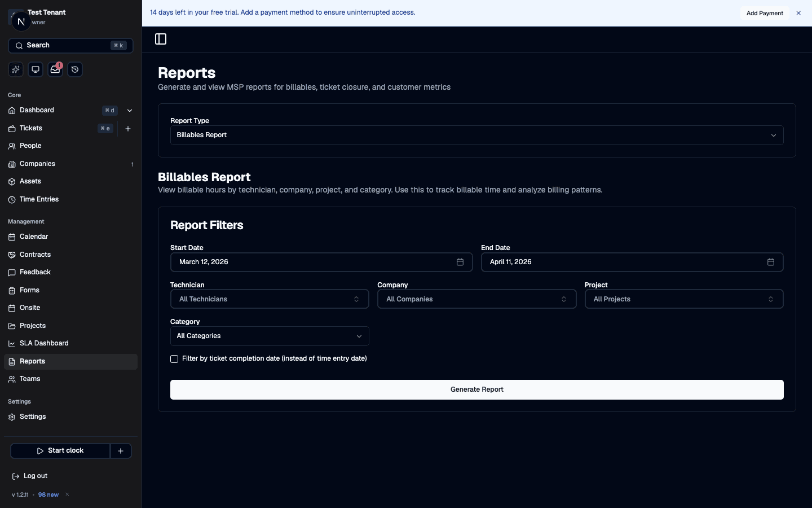Click the Add Payment button
The image size is (812, 508).
tap(765, 13)
